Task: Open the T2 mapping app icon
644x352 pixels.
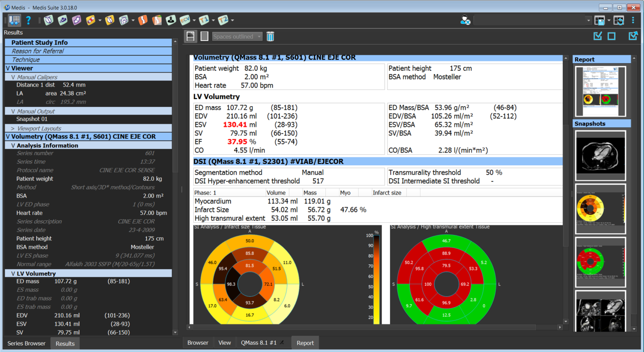Action: coord(223,20)
